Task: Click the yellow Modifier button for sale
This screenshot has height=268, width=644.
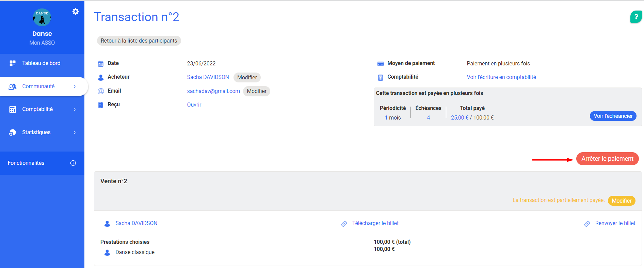Action: coord(621,201)
